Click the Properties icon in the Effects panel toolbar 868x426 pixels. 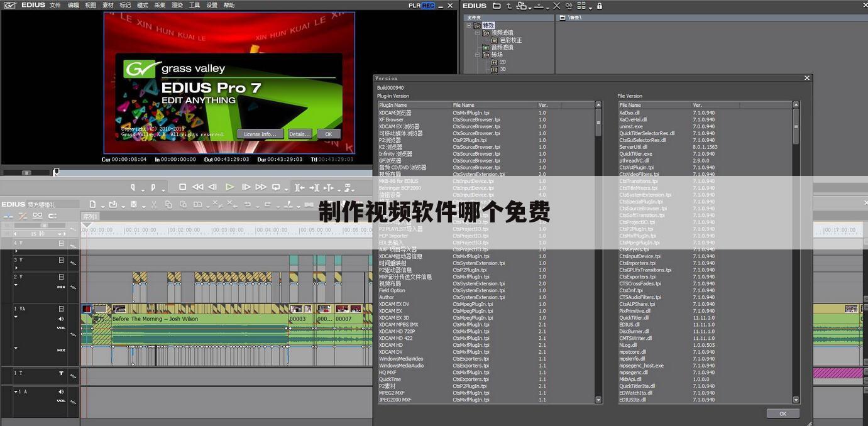(569, 6)
